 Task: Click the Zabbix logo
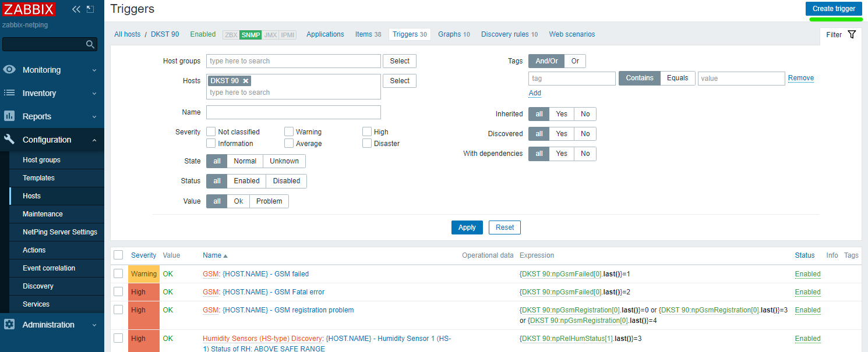click(29, 9)
